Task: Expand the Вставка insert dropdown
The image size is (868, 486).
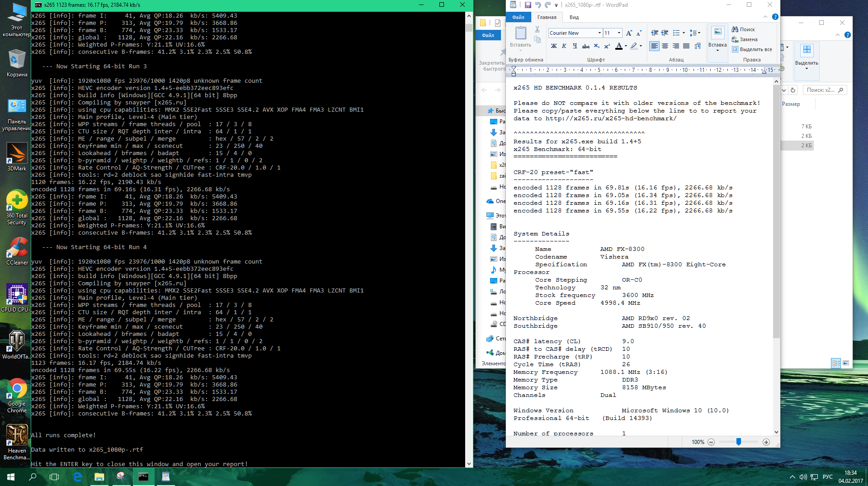Action: [x=717, y=50]
